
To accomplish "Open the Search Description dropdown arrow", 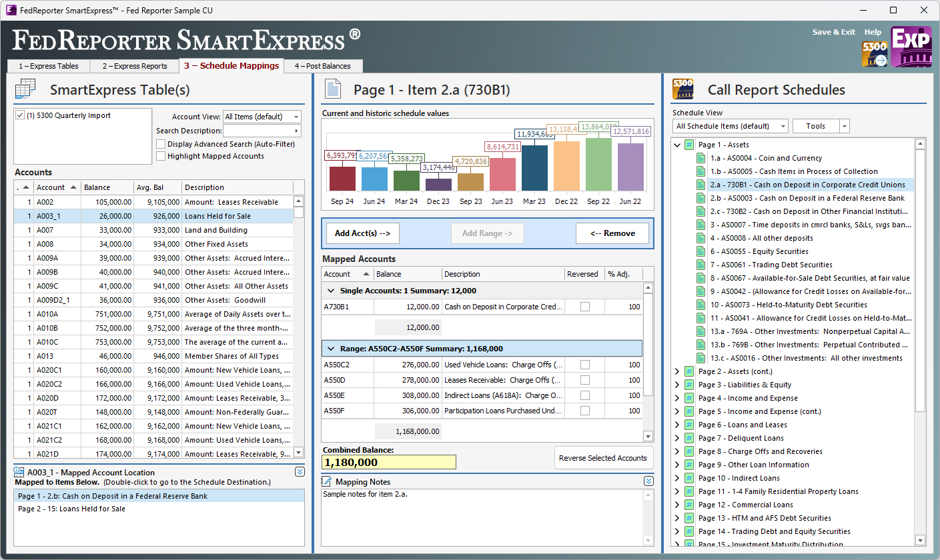I will [x=296, y=131].
